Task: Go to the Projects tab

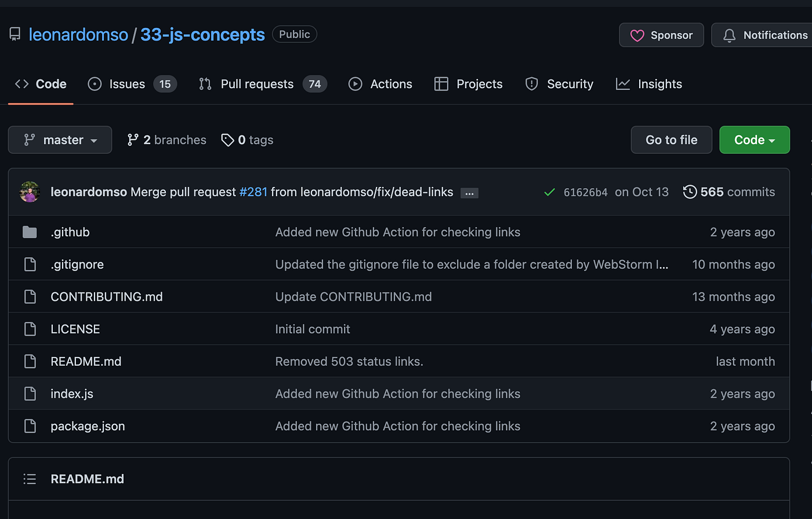Action: pyautogui.click(x=468, y=84)
